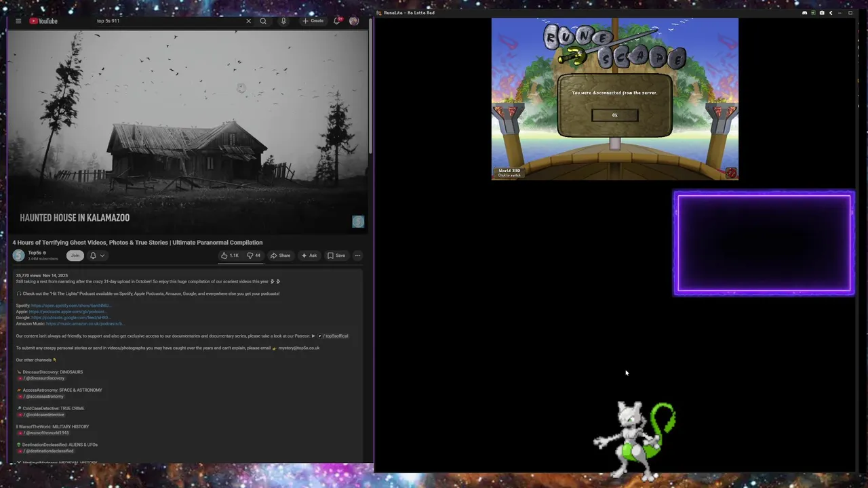Screen dimensions: 868x488
Task: Open the Top5s channel name link
Action: click(35, 253)
